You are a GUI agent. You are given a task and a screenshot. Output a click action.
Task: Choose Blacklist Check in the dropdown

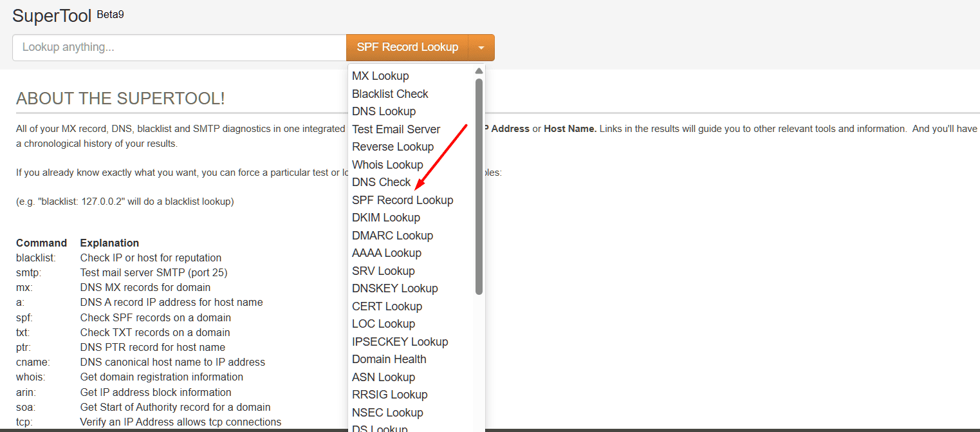click(x=390, y=94)
